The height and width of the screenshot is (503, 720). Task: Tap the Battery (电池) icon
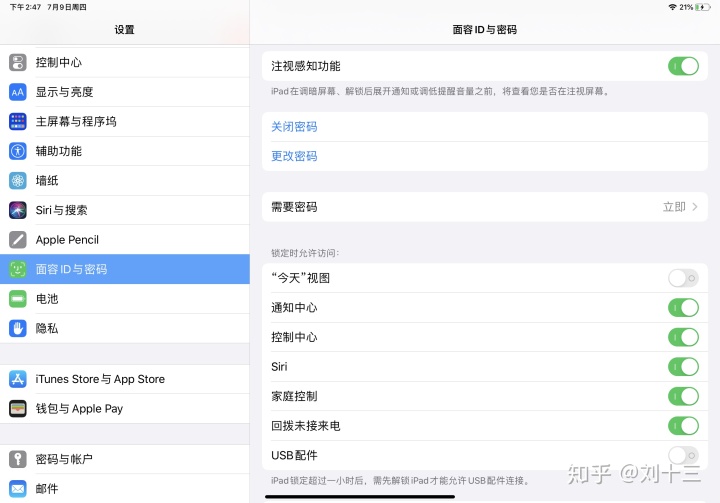(17, 299)
